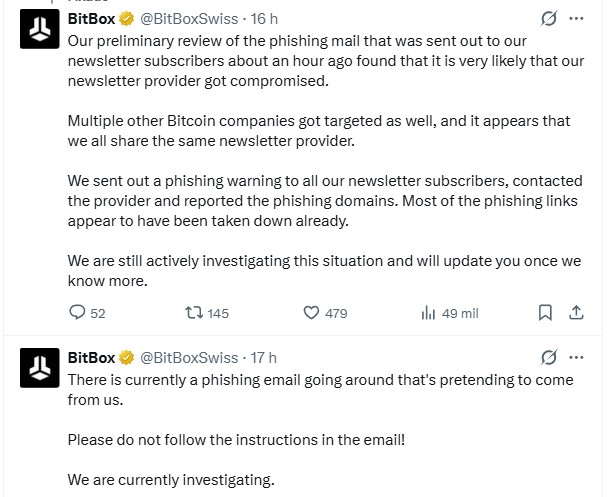This screenshot has height=497, width=607.
Task: Click the verified badge on first tweet
Action: point(126,19)
